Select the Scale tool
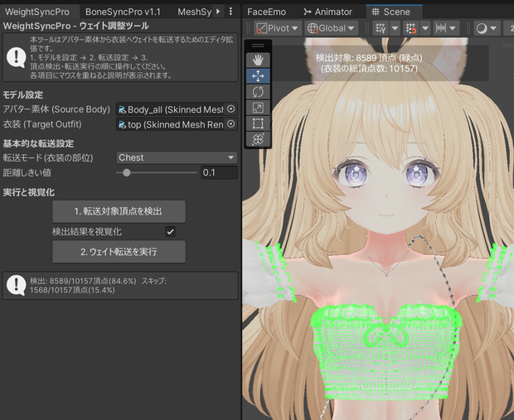Image resolution: width=514 pixels, height=420 pixels. [x=258, y=108]
